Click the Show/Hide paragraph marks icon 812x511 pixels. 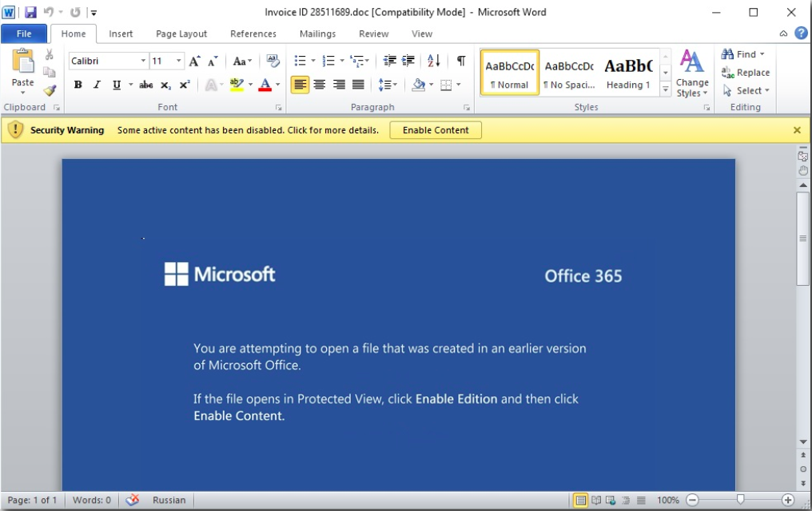coord(461,61)
